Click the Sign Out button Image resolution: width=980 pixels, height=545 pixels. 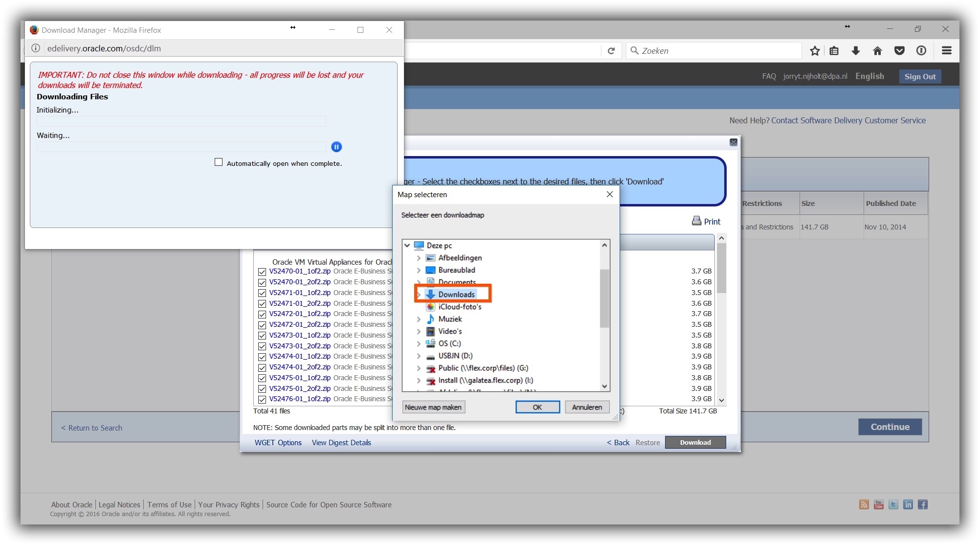pos(920,76)
